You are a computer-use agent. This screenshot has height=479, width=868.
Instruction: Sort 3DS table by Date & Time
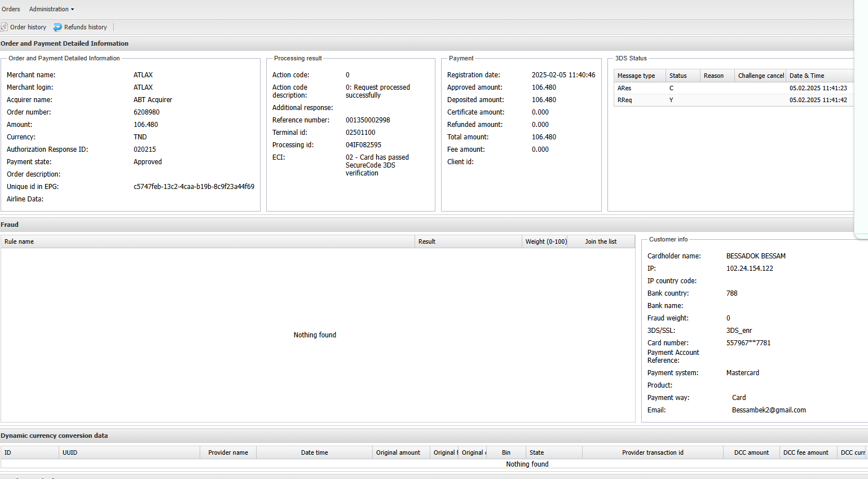click(807, 76)
